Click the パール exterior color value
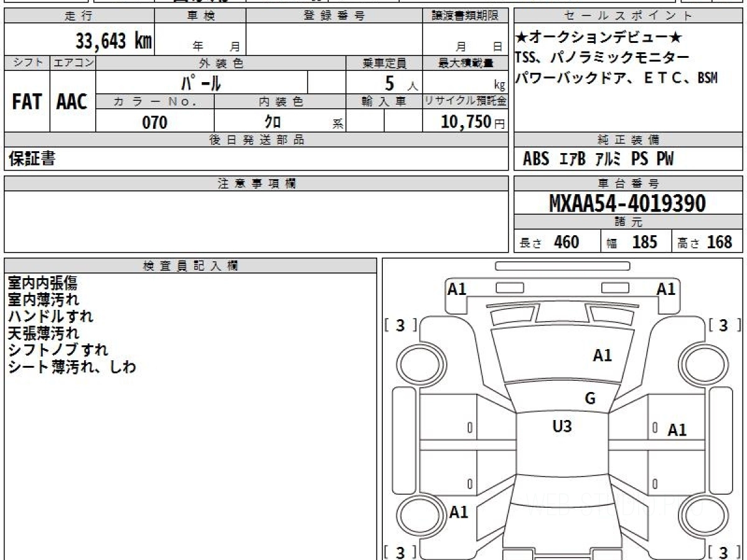 (x=201, y=82)
